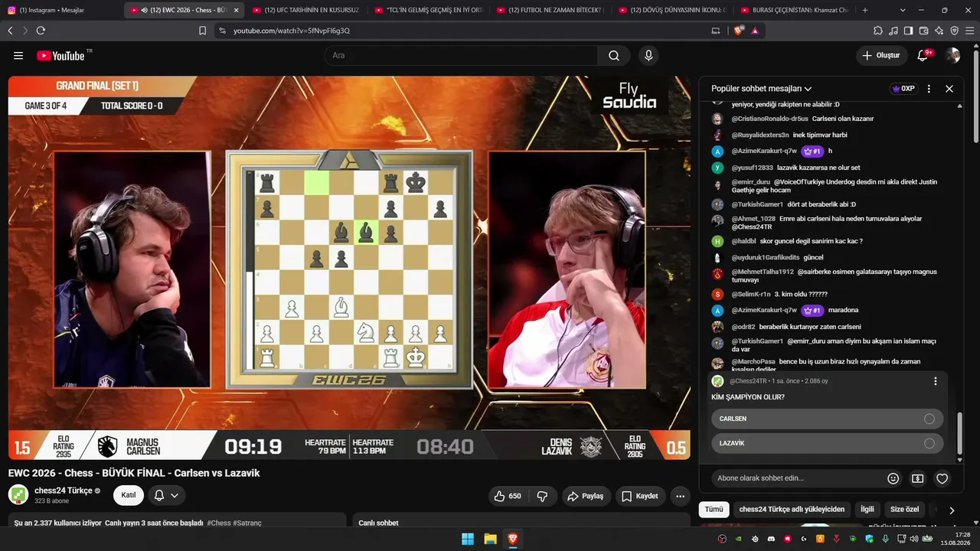Screen dimensions: 980x551
Task: Open the account avatar menu
Action: pos(952,55)
